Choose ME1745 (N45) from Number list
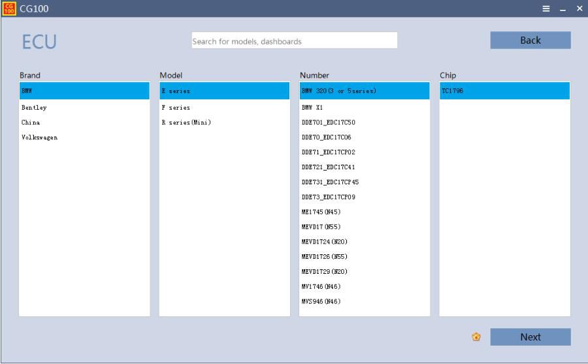 click(321, 212)
